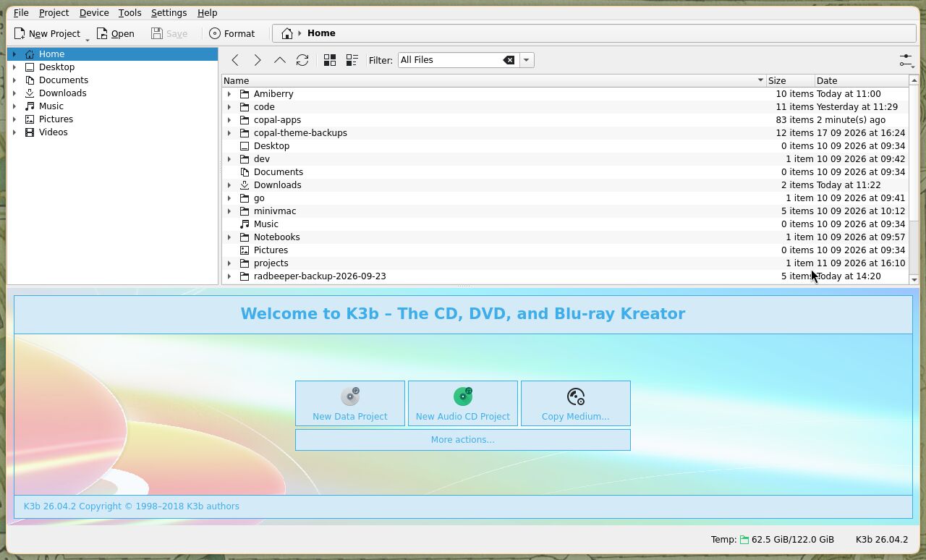Sort by the Date column header
The width and height of the screenshot is (926, 560).
[x=861, y=80]
